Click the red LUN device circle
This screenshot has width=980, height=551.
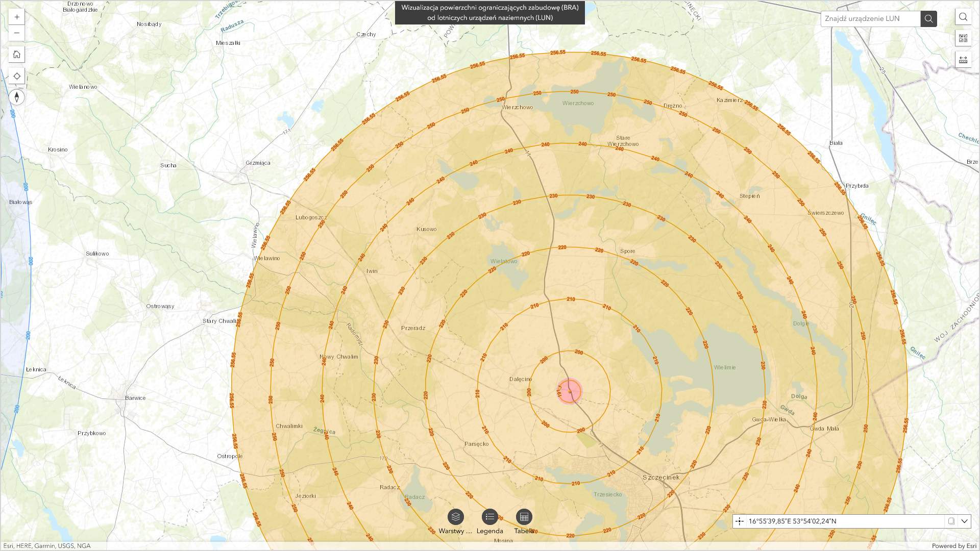pos(569,391)
